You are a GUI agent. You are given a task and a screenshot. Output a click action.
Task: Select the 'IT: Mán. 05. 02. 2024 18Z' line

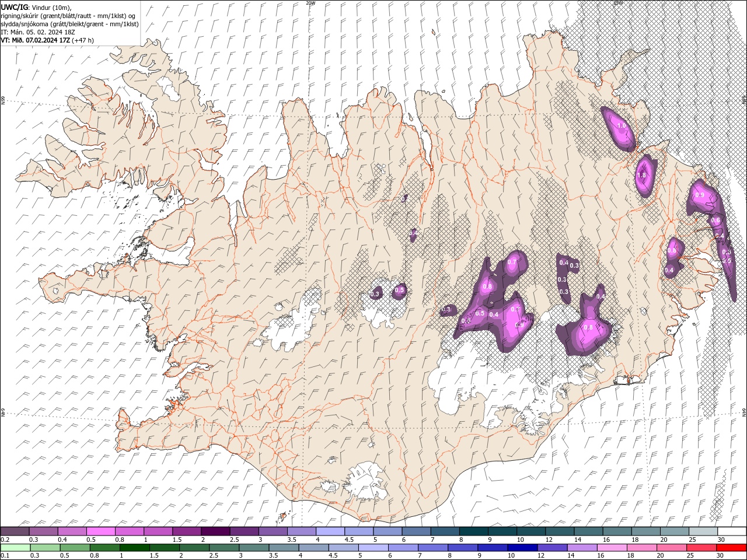38,32
